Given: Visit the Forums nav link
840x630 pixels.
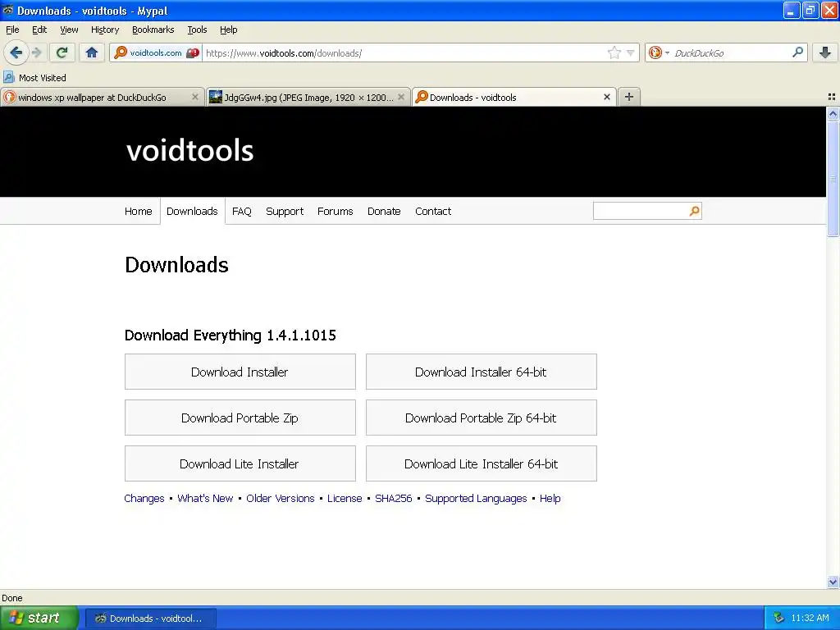Looking at the screenshot, I should click(336, 211).
